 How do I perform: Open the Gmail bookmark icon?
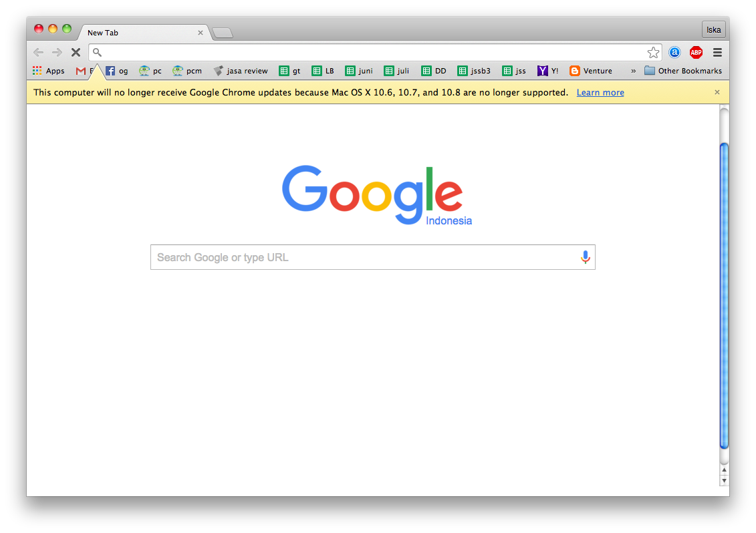pos(80,71)
